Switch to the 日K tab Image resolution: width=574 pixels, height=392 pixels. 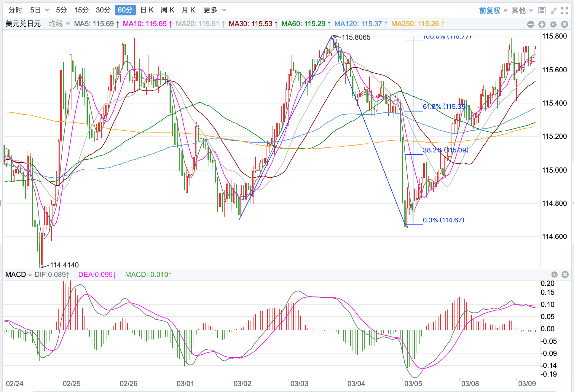coord(147,10)
